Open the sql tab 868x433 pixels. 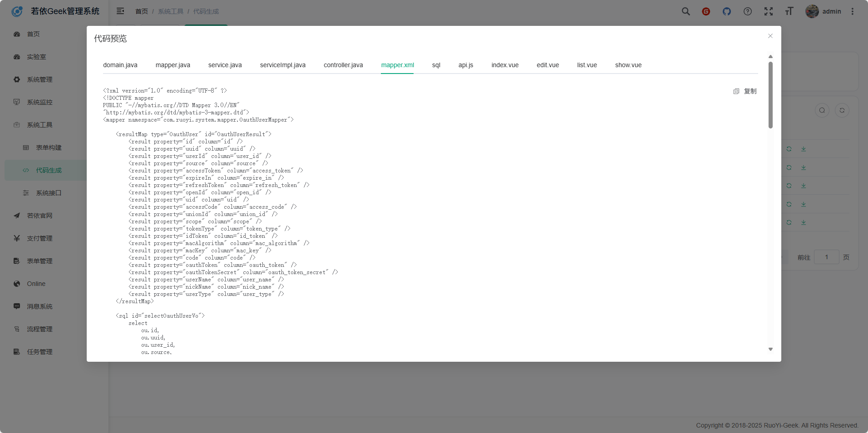436,65
